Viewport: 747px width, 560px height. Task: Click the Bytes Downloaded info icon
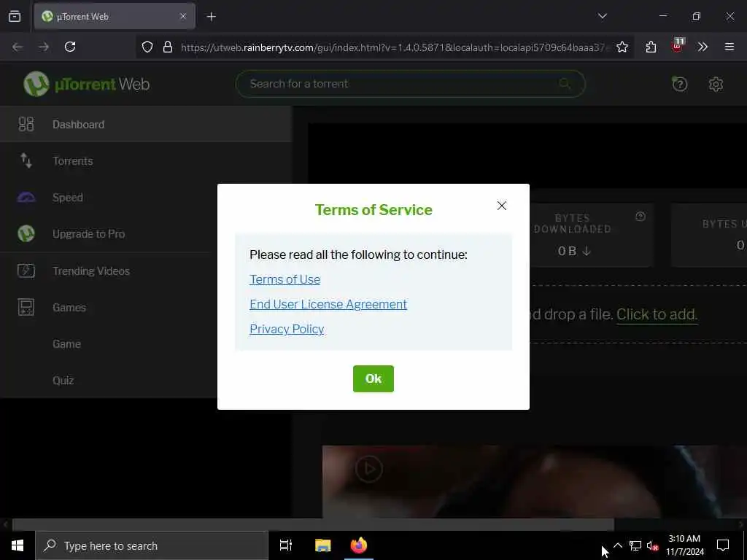point(640,217)
